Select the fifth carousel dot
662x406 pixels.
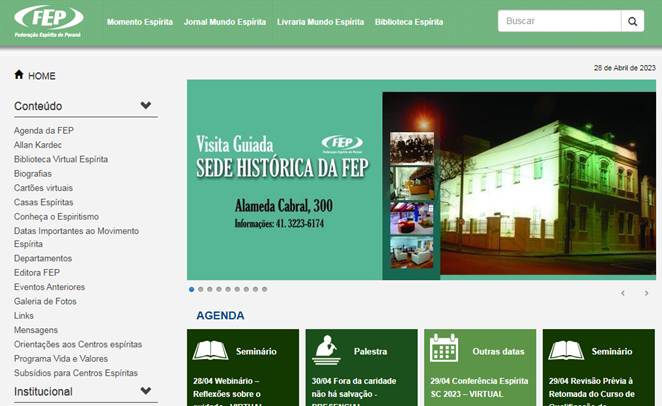(228, 289)
